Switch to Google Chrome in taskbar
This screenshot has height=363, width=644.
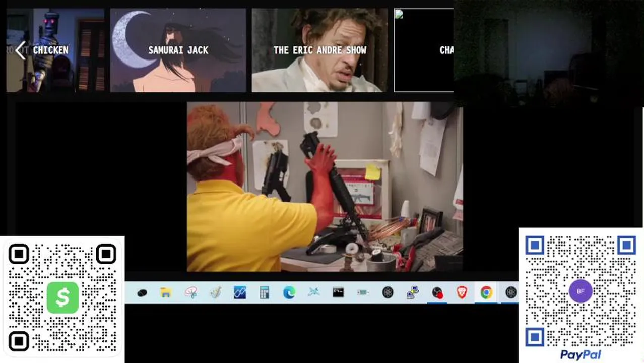[x=486, y=292]
